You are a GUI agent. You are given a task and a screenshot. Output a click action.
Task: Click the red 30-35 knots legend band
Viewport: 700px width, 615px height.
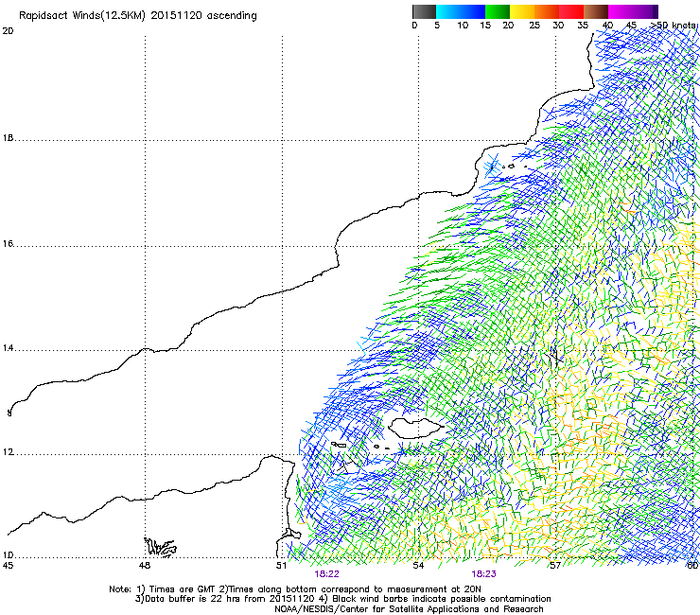(x=571, y=11)
